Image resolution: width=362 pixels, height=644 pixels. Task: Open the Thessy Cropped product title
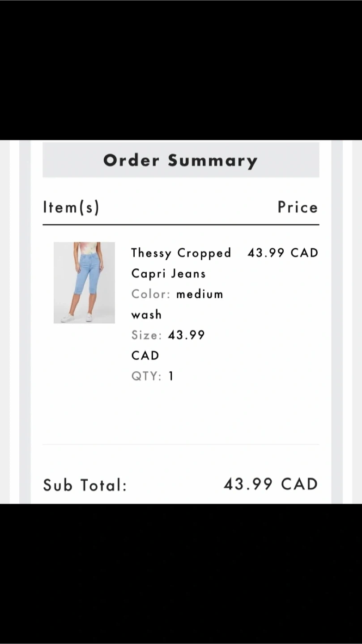tap(181, 253)
